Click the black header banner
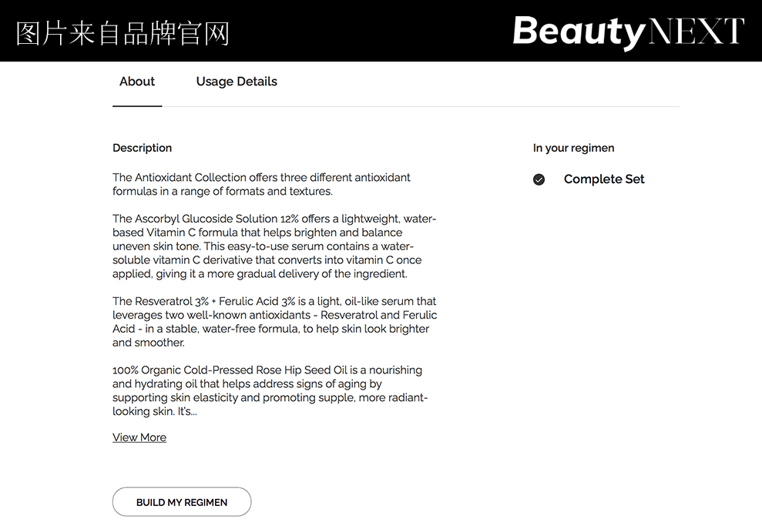This screenshot has width=762, height=532. (370, 31)
